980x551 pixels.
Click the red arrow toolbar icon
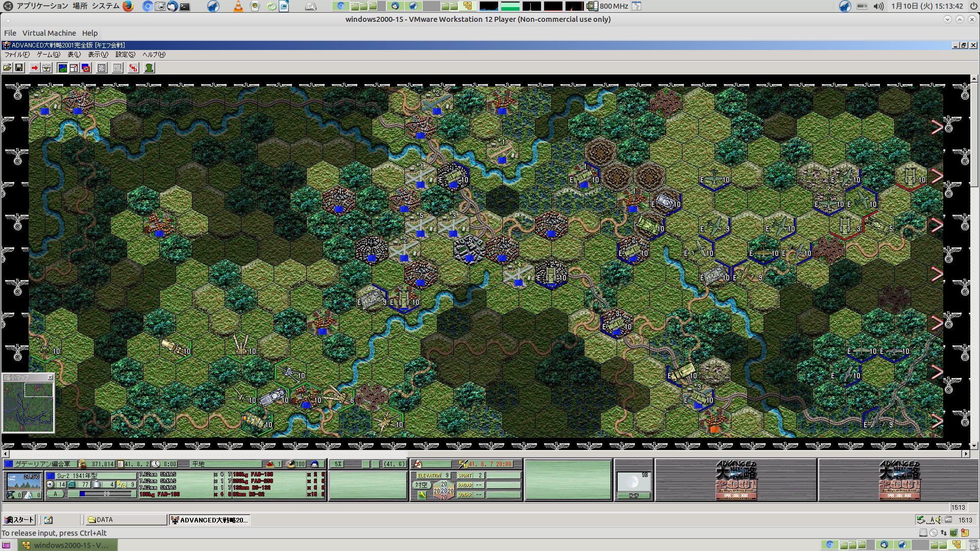pyautogui.click(x=34, y=68)
